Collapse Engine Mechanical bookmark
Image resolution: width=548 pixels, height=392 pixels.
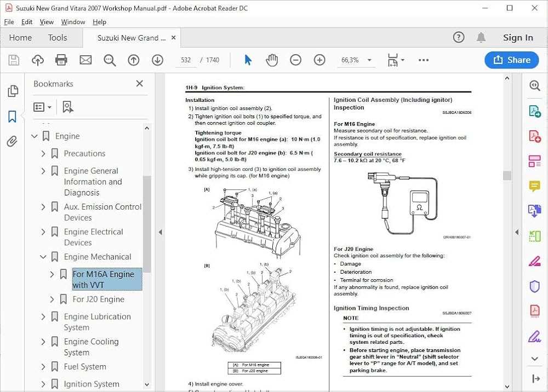(x=43, y=257)
